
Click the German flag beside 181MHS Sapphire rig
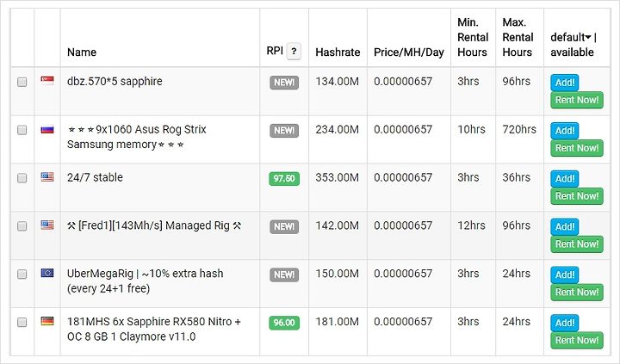(47, 321)
